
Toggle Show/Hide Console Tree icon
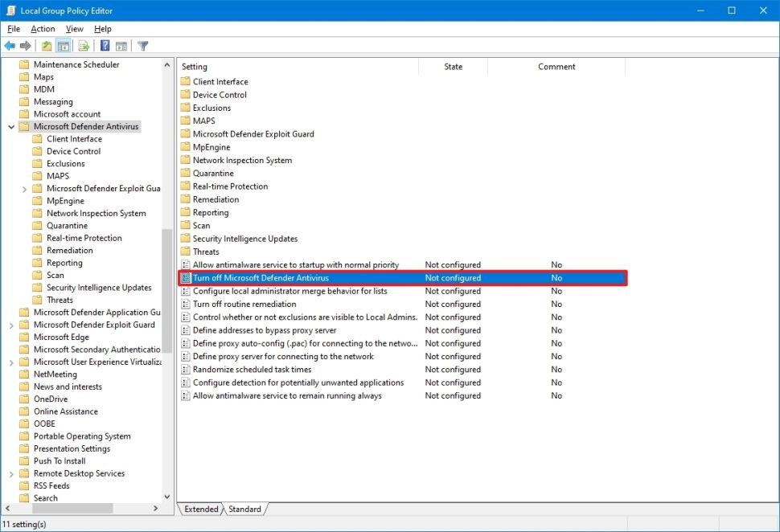[64, 46]
